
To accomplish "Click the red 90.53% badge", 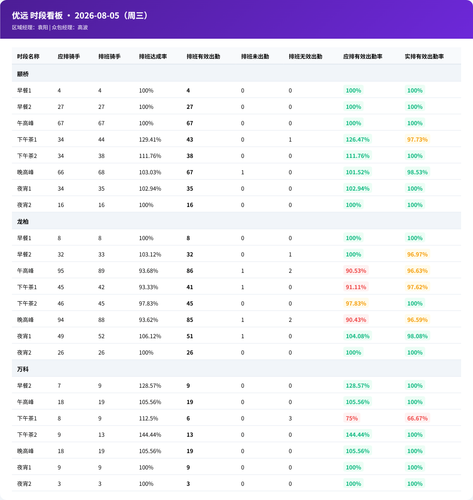I will (x=356, y=271).
